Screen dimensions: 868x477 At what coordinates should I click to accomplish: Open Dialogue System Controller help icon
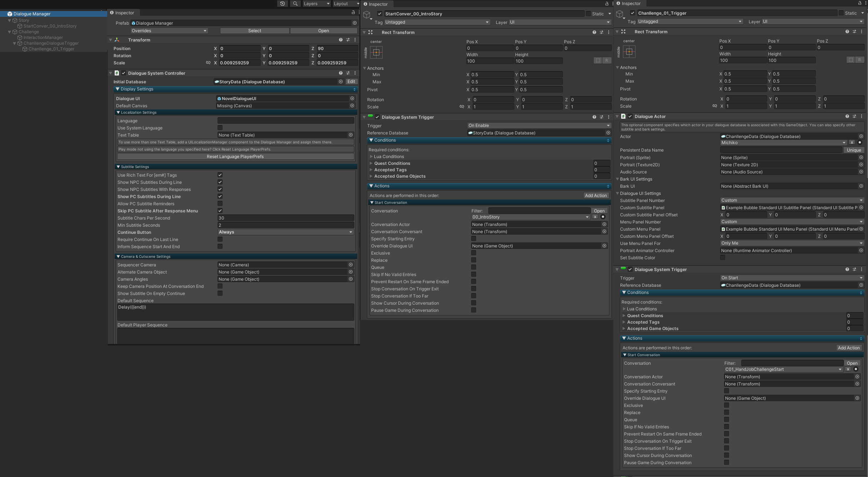pyautogui.click(x=340, y=73)
